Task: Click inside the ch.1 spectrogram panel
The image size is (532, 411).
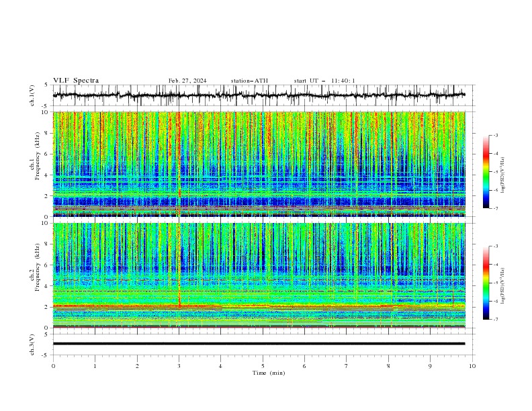Action: click(259, 164)
